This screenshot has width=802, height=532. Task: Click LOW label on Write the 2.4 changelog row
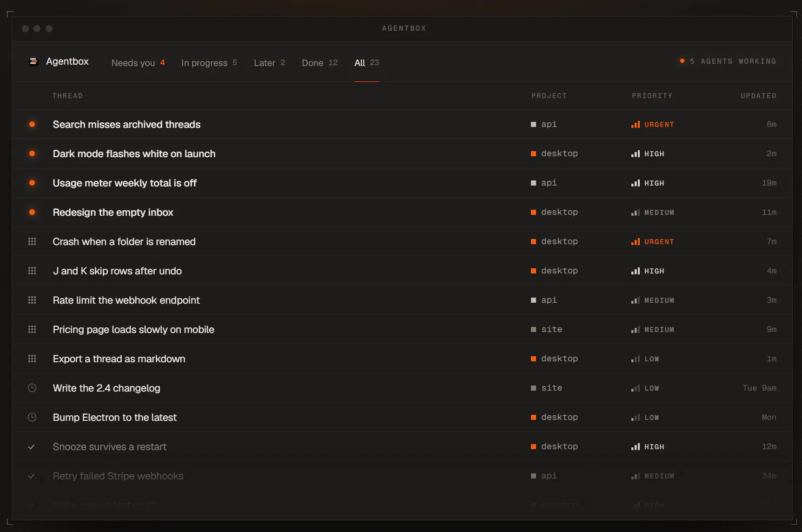[x=652, y=388]
